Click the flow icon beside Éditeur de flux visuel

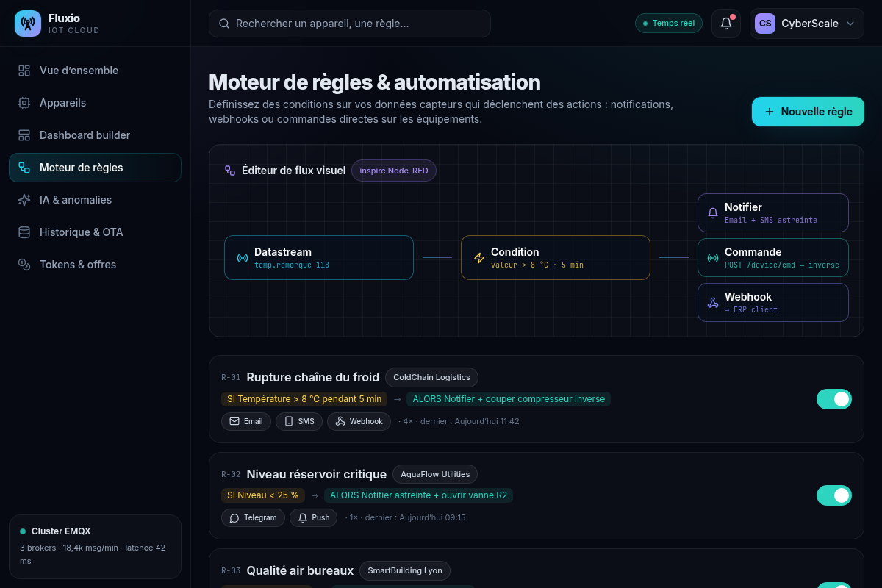[230, 171]
